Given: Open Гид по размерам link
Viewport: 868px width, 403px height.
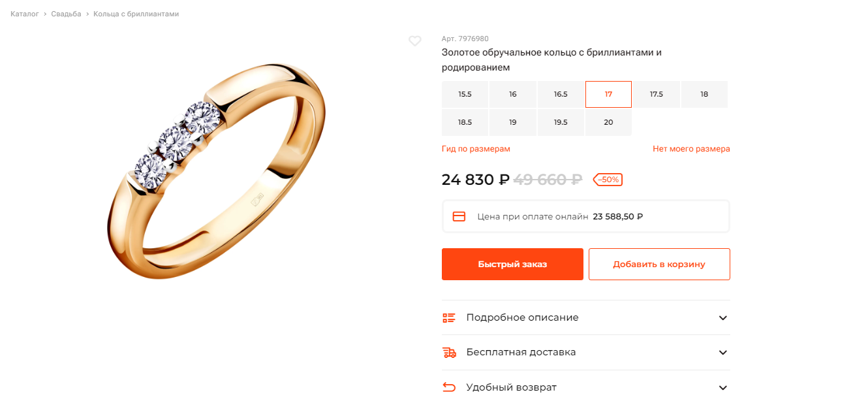Looking at the screenshot, I should tap(476, 149).
